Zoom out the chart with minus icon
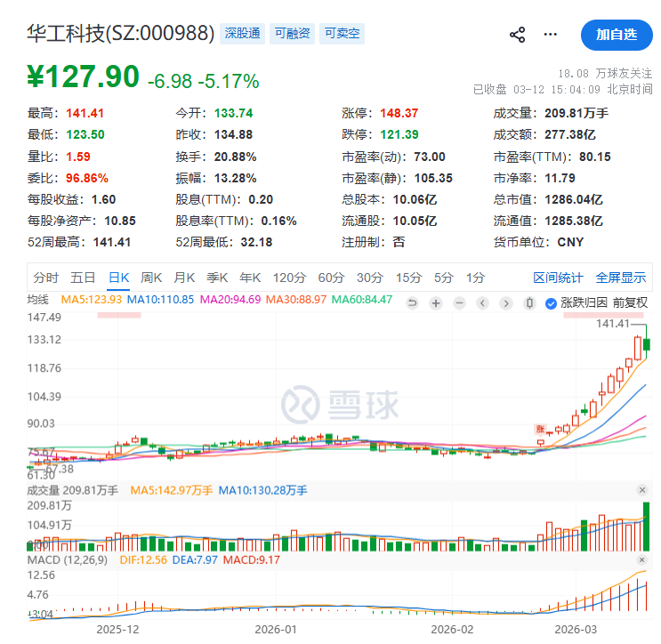Screen dimensions: 661x644 459,302
